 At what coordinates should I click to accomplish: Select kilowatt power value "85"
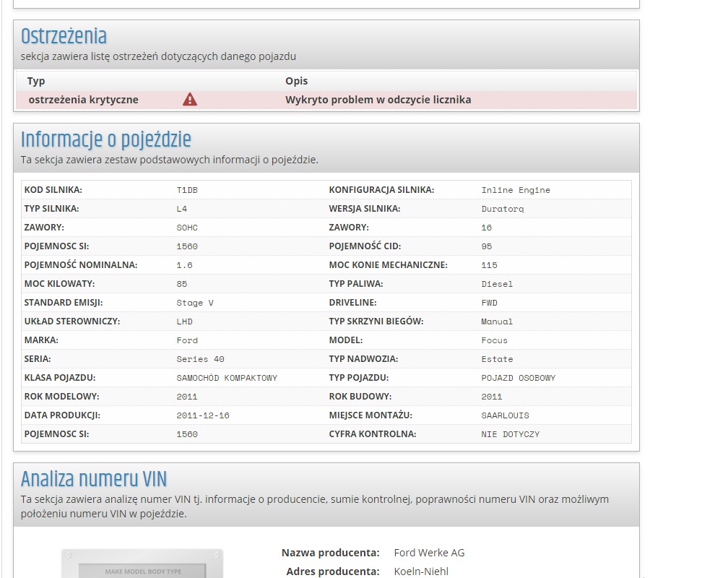181,284
